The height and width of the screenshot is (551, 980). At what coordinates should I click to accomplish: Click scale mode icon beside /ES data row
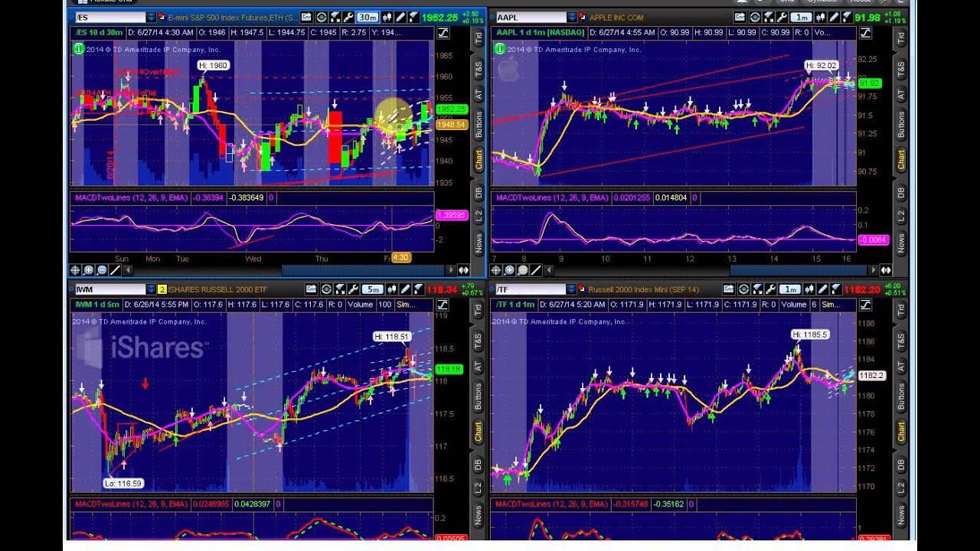[443, 33]
